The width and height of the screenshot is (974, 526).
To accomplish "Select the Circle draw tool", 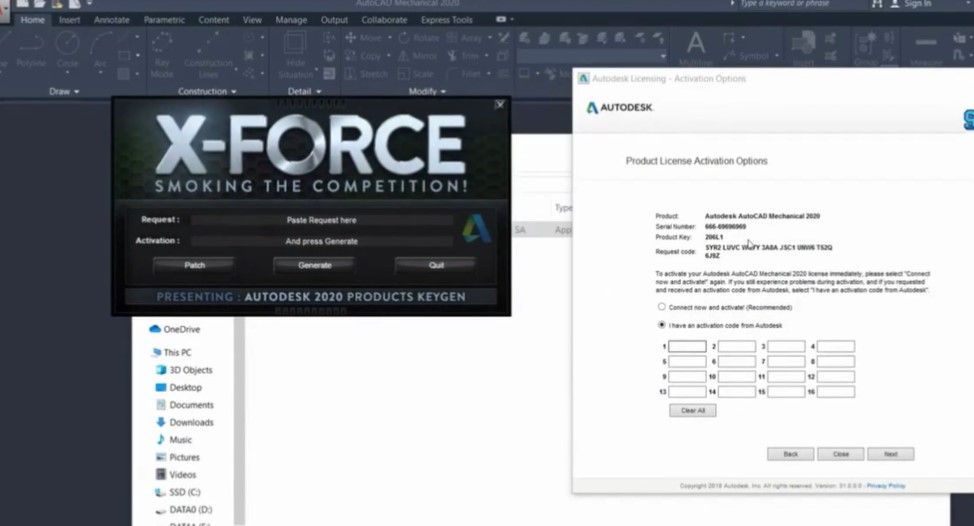I will pos(67,51).
